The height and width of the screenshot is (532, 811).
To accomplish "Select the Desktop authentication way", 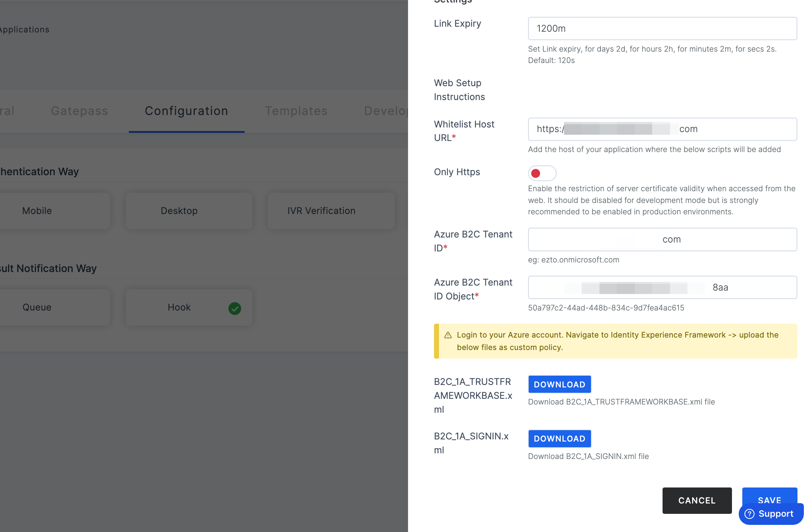I will click(x=189, y=211).
